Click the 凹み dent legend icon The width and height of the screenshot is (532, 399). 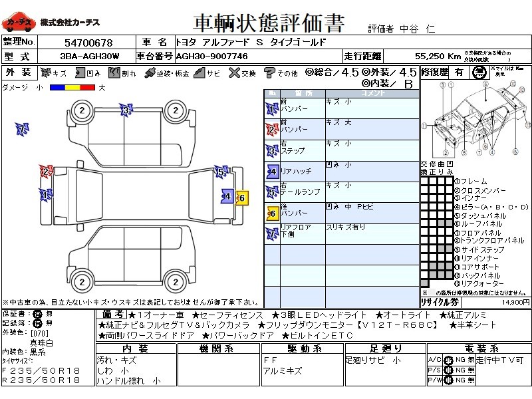pos(80,72)
